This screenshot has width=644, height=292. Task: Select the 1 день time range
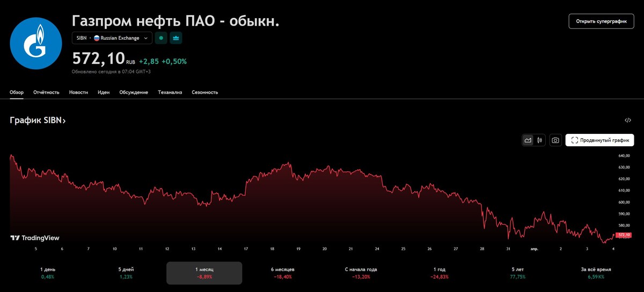point(48,273)
